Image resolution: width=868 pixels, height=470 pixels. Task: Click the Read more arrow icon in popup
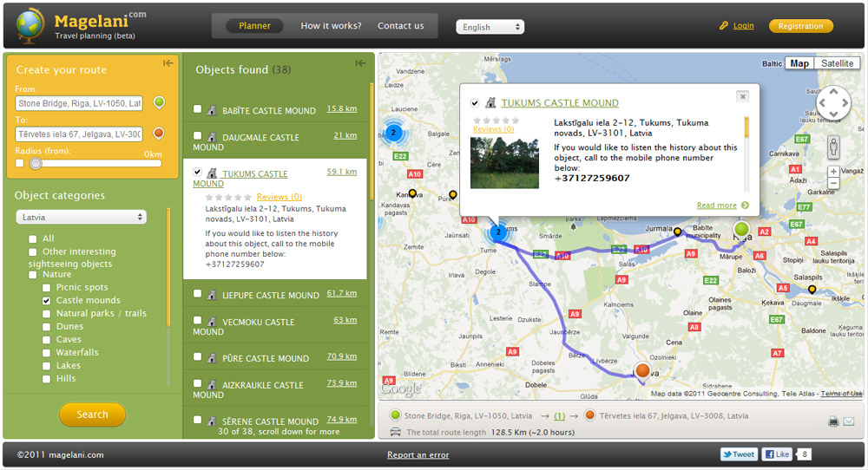coord(745,206)
